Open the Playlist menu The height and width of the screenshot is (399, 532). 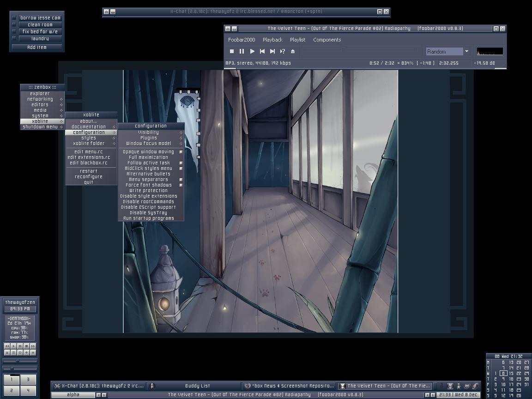tap(297, 40)
